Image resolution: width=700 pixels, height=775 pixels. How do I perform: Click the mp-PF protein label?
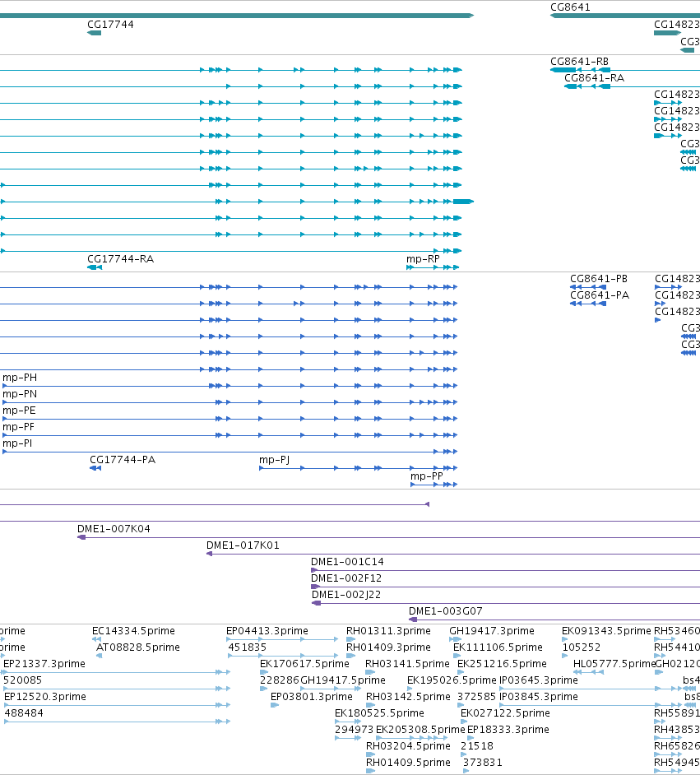tap(18, 426)
